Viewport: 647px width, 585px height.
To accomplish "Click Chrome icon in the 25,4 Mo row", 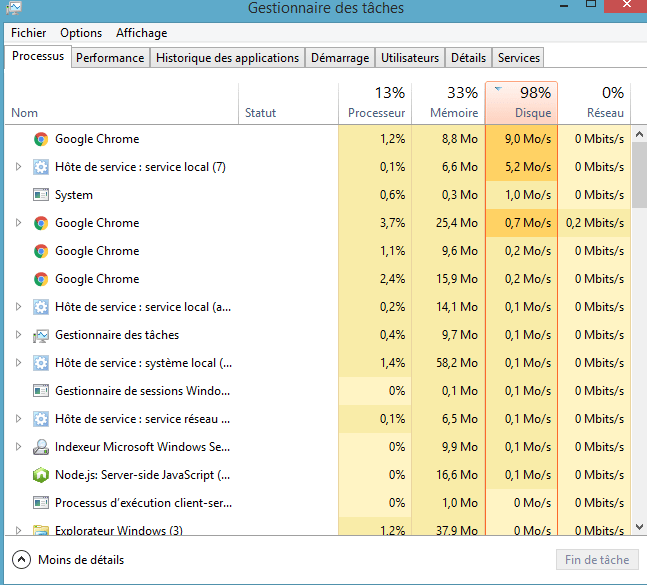I will [41, 223].
